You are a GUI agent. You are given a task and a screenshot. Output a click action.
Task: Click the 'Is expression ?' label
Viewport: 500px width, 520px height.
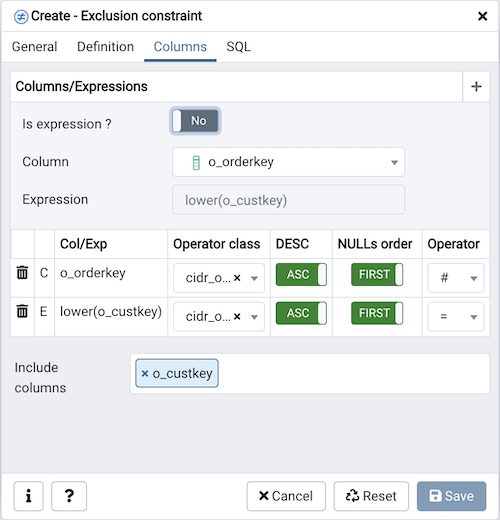(67, 124)
